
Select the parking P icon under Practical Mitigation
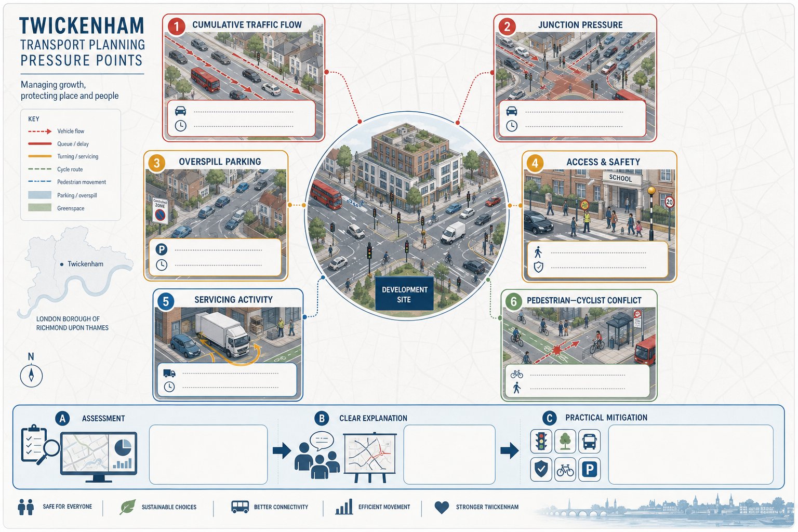click(590, 470)
